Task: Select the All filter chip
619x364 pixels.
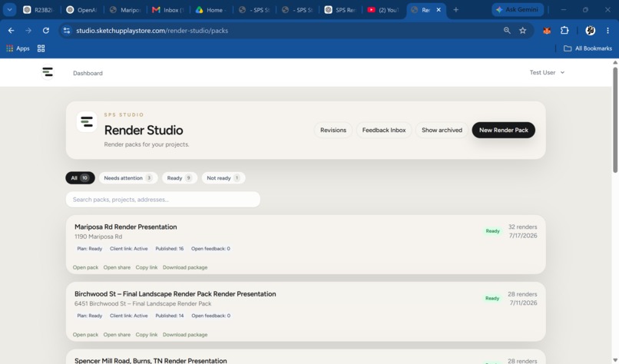Action: click(80, 177)
